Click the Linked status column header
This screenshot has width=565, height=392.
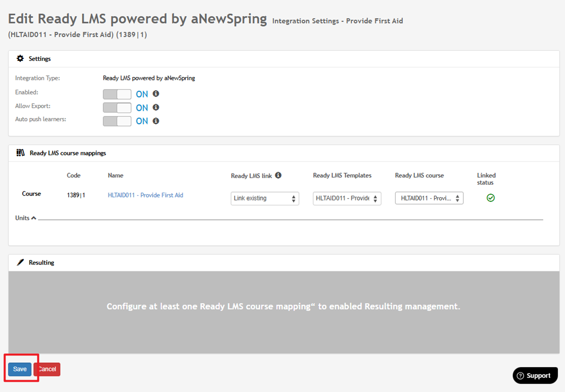486,179
